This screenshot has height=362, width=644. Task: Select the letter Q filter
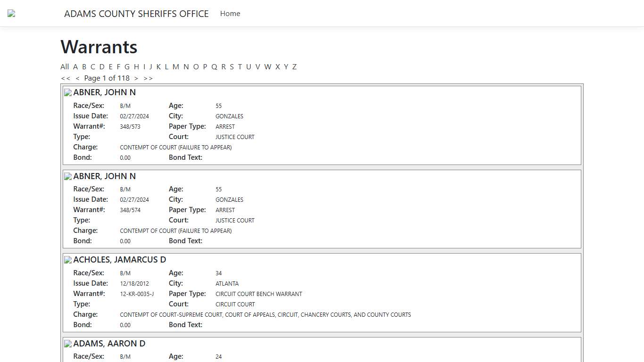(214, 66)
